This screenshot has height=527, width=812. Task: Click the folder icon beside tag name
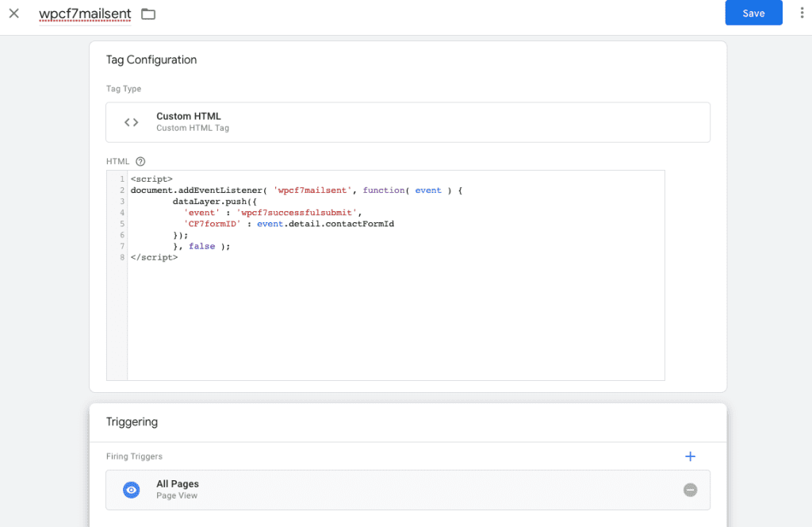pyautogui.click(x=148, y=14)
